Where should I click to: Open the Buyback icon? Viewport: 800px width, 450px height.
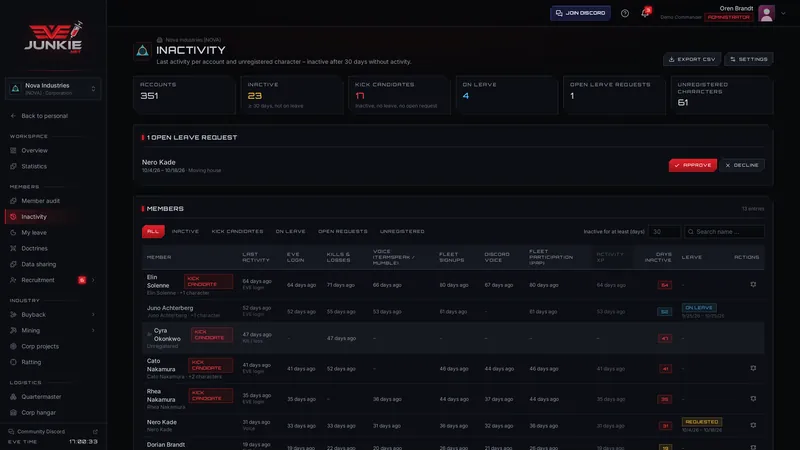coord(13,315)
